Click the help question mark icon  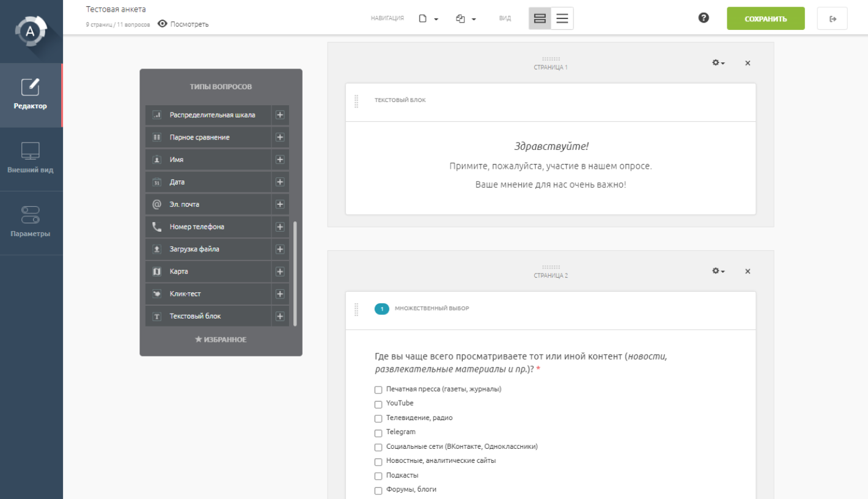click(704, 18)
